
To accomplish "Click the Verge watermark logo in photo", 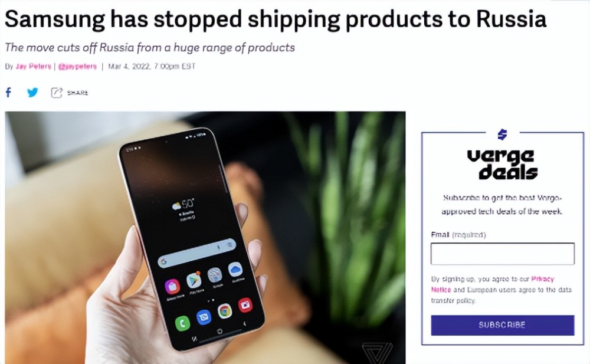I will point(377,353).
